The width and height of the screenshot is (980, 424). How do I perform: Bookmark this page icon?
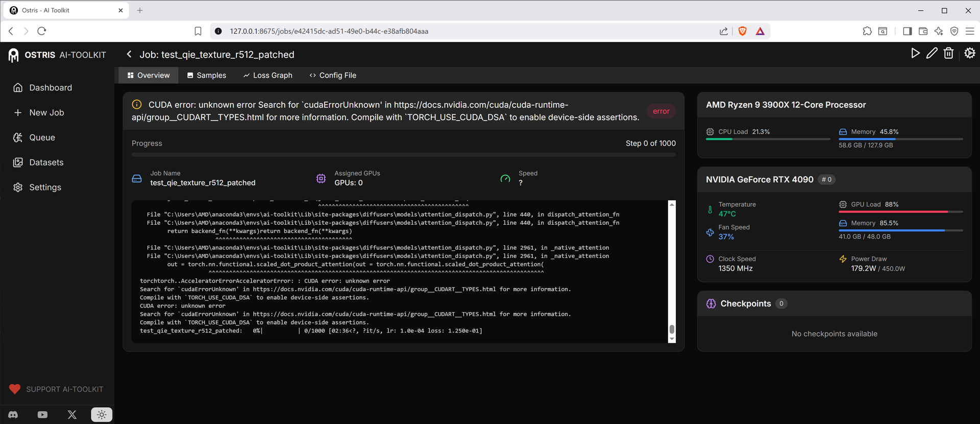(198, 31)
